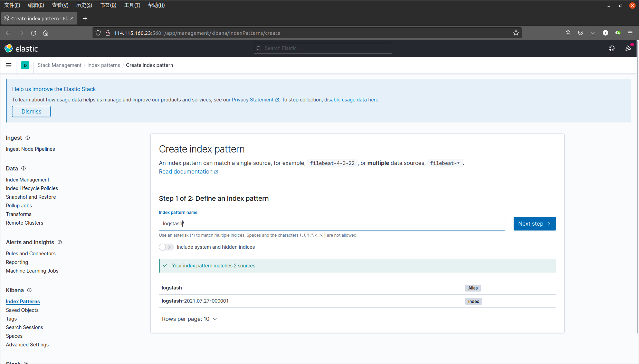Open the Kibana hamburger navigation menu
The image size is (639, 364).
pyautogui.click(x=9, y=65)
